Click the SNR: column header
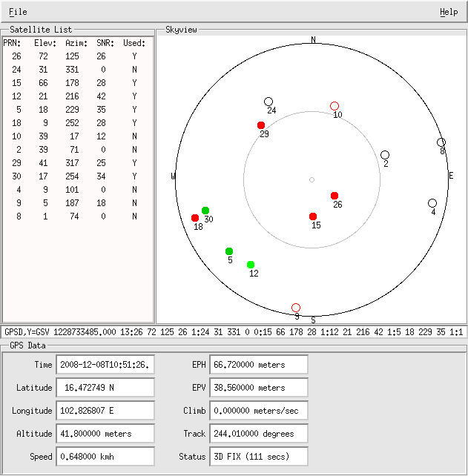The height and width of the screenshot is (476, 468). click(105, 43)
